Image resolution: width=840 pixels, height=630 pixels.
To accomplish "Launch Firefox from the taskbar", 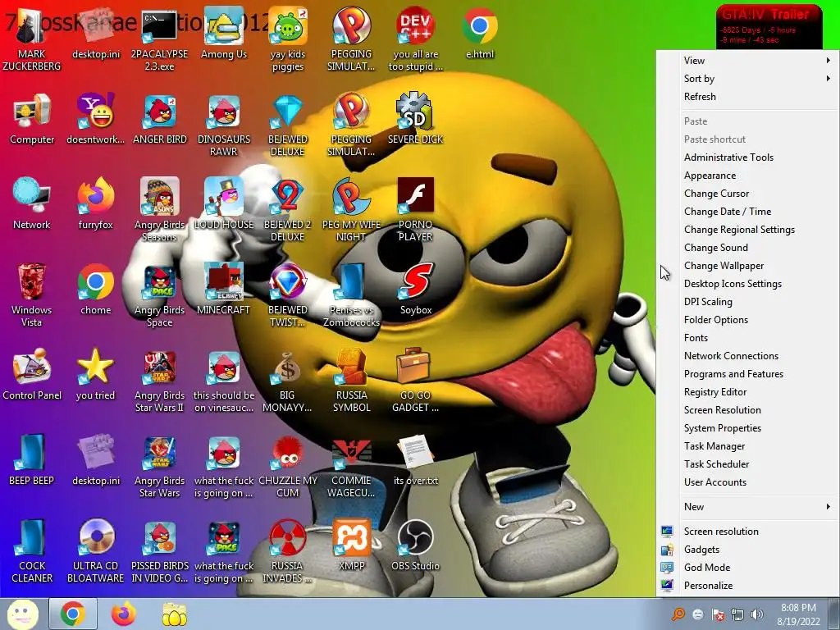I will click(x=123, y=614).
